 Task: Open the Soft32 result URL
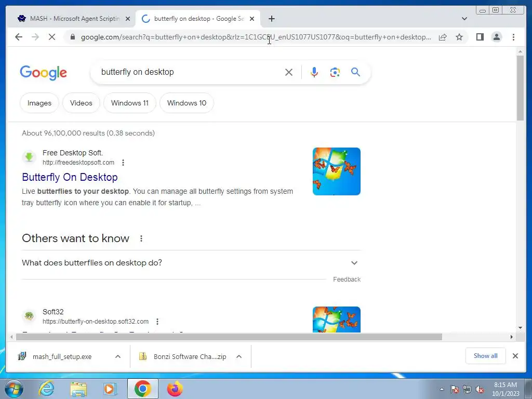tap(96, 321)
